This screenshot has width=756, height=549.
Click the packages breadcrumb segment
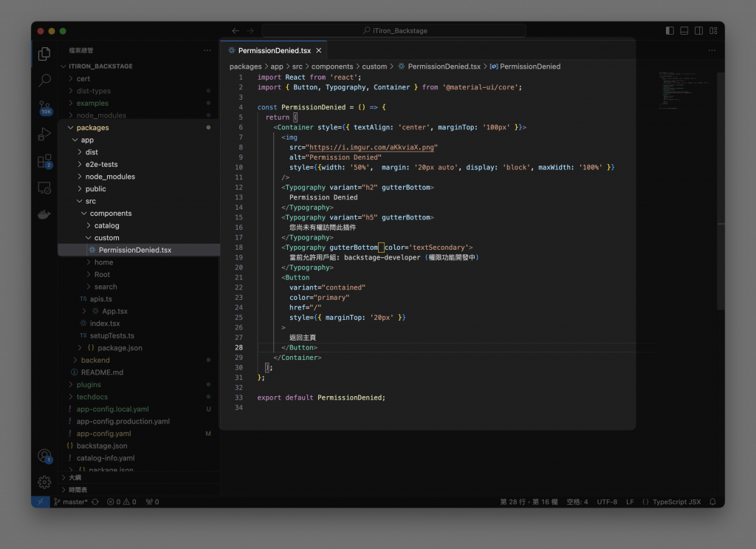[245, 67]
